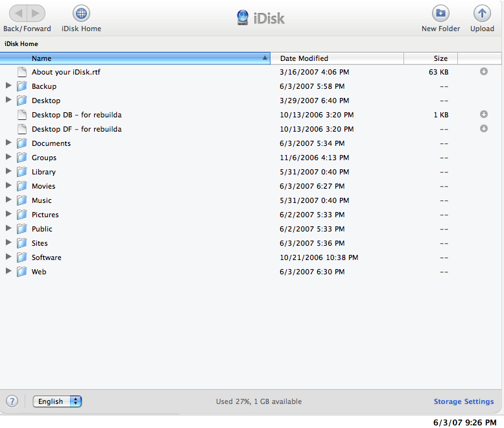504x428 pixels.
Task: Download Desktop DF file via arrow icon
Action: click(x=484, y=128)
